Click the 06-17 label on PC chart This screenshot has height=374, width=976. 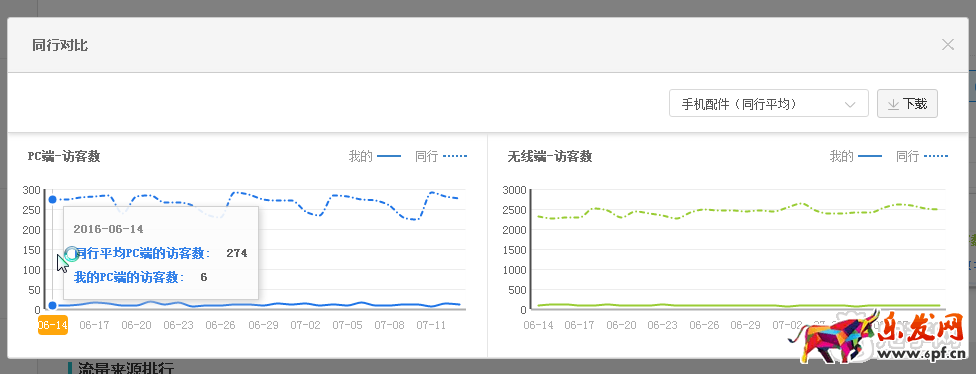pyautogui.click(x=95, y=325)
